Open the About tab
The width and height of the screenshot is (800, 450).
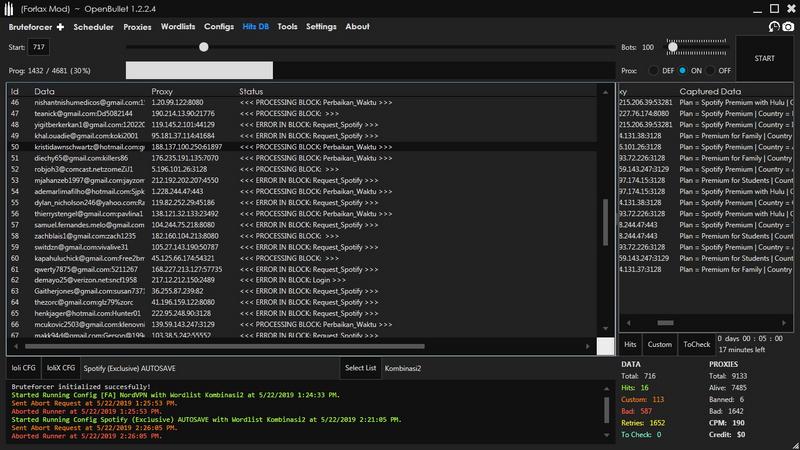point(357,27)
